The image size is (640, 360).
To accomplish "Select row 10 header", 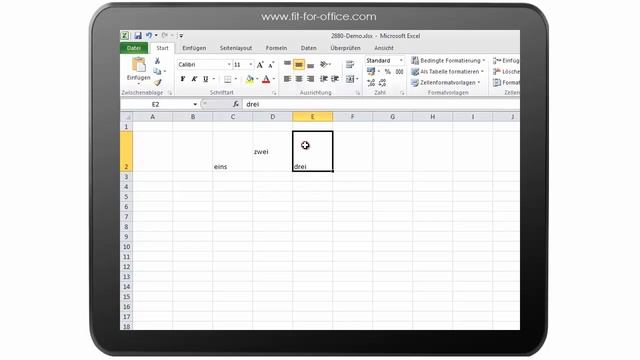I will tap(126, 247).
